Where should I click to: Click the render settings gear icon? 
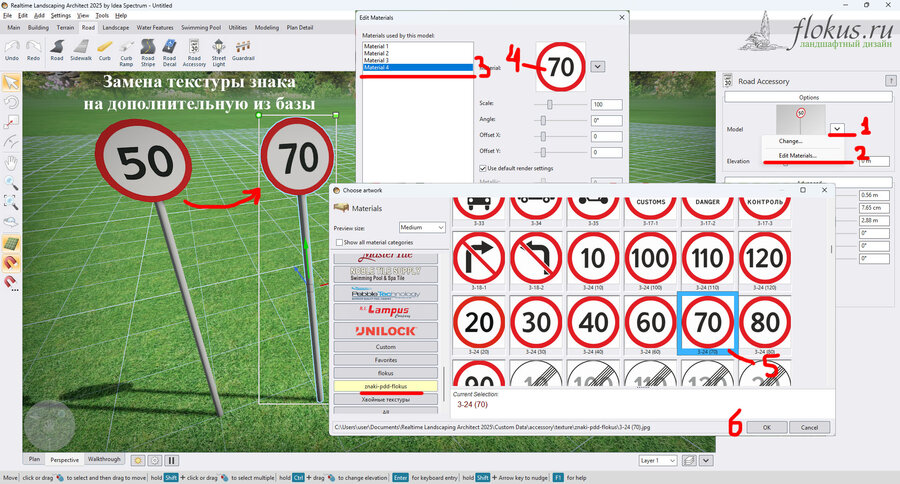point(154,460)
